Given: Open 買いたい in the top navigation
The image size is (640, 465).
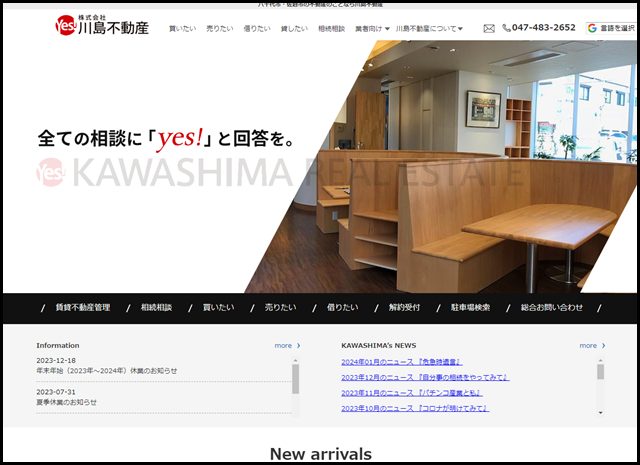Looking at the screenshot, I should [182, 29].
